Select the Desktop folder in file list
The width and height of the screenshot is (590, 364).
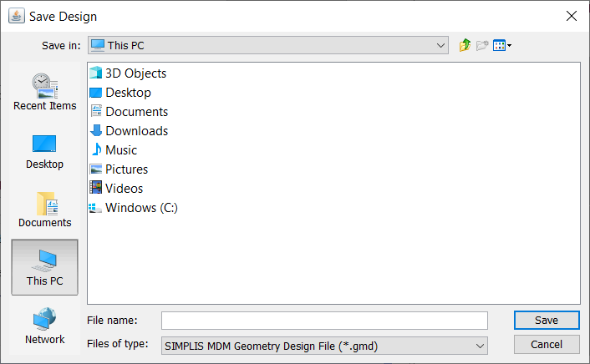coord(127,93)
